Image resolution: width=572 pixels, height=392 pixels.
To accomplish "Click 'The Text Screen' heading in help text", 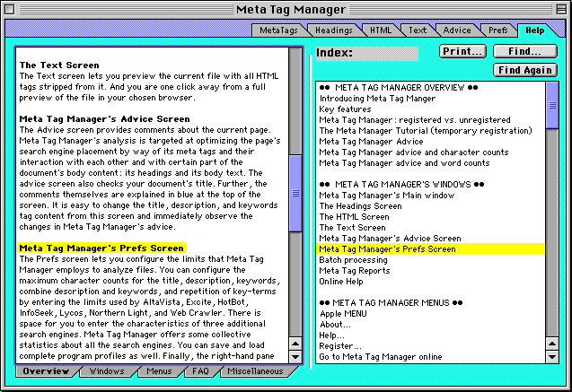I will 59,65.
